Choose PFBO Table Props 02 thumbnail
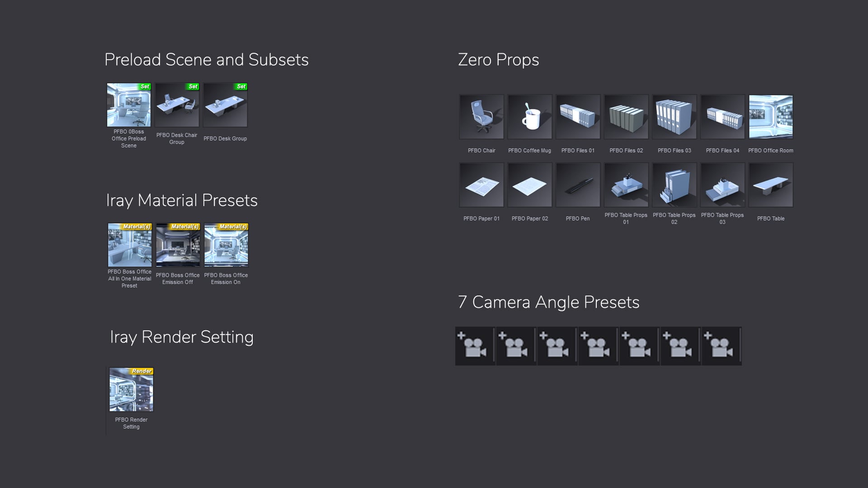Screen dimensions: 868x488 [x=675, y=185]
